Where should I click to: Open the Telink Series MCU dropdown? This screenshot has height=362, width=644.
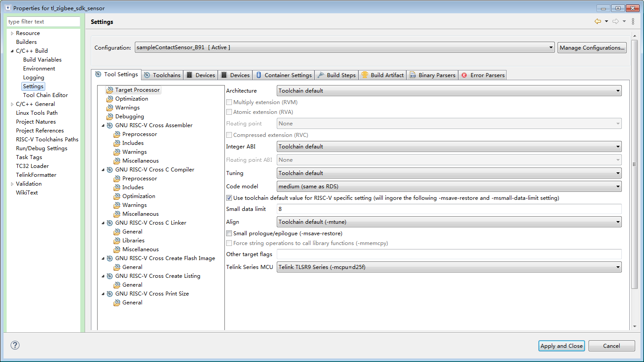pos(449,267)
